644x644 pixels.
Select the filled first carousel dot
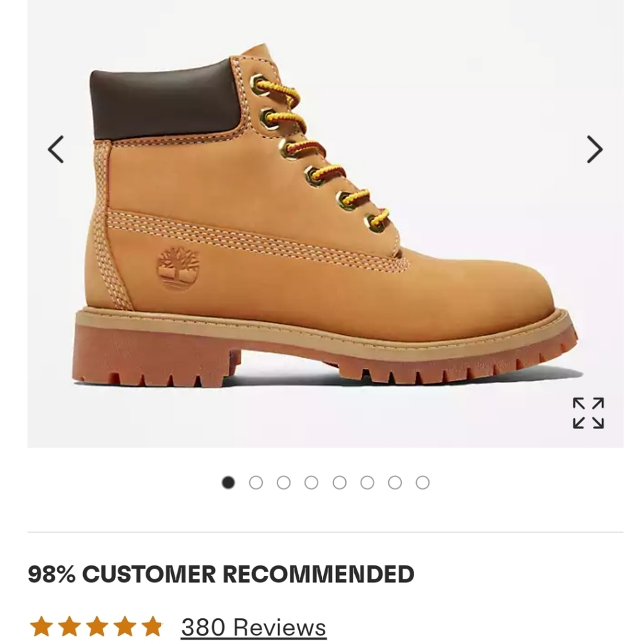point(228,481)
